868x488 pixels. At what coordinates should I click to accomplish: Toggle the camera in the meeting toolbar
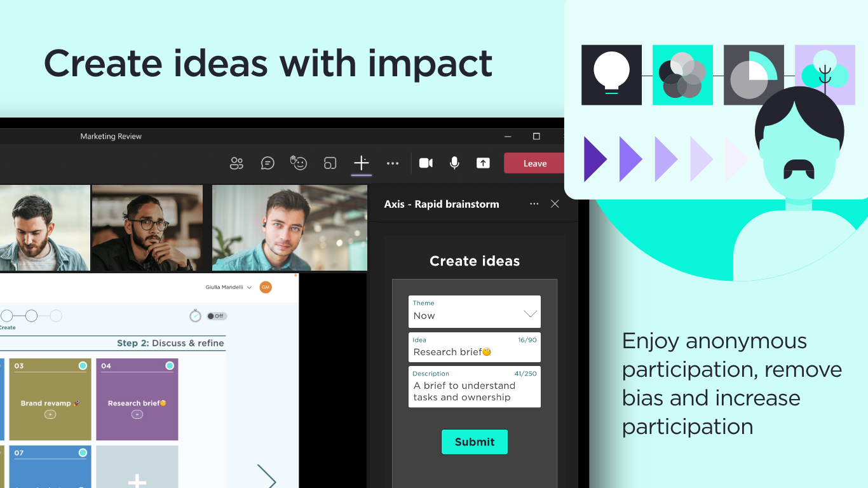(x=426, y=163)
